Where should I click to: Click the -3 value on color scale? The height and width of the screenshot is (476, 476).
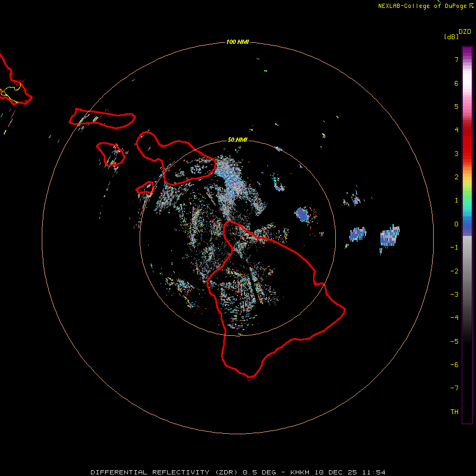click(454, 295)
